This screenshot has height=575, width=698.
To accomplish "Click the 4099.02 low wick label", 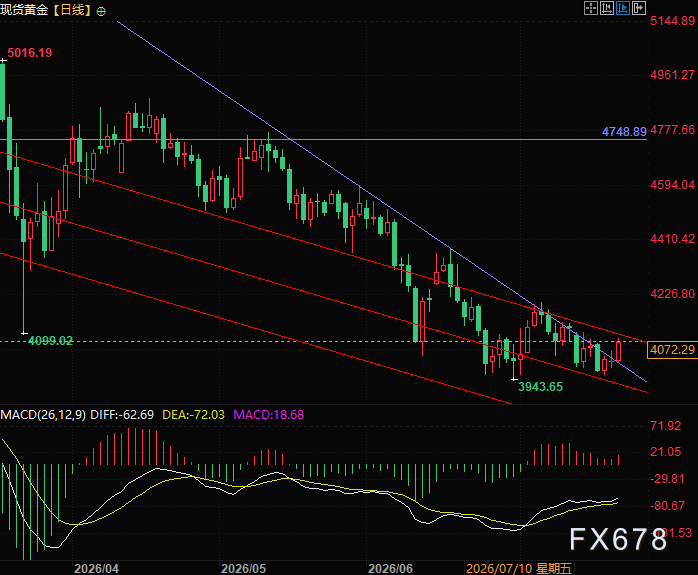I will point(50,341).
